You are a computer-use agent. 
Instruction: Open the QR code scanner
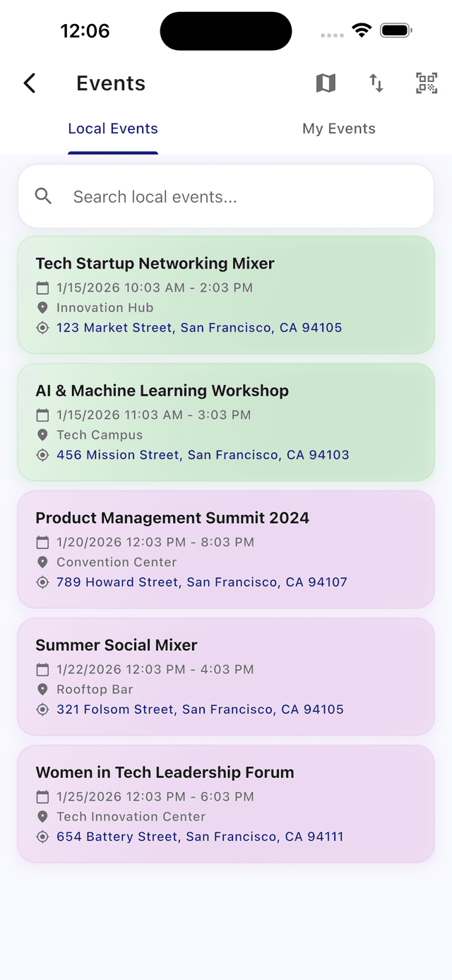coord(427,83)
